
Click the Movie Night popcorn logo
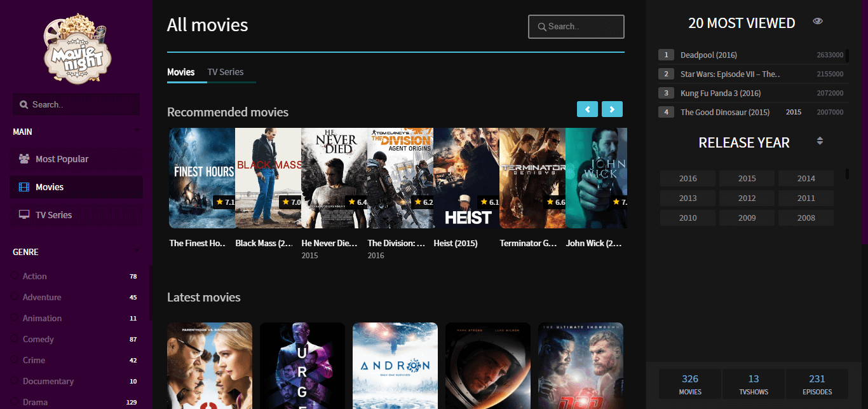coord(77,49)
